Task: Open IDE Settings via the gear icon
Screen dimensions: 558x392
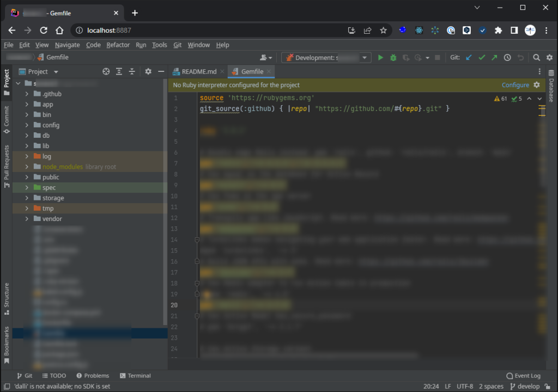Action: [549, 57]
